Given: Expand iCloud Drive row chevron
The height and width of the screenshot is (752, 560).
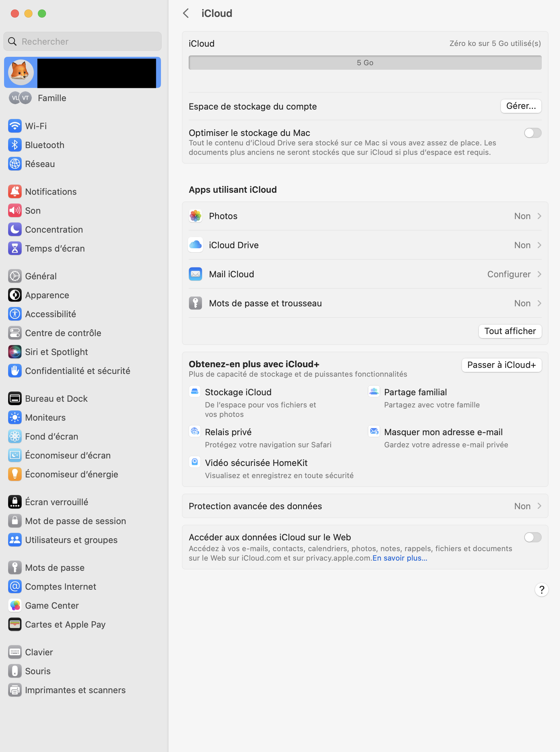Looking at the screenshot, I should click(539, 245).
